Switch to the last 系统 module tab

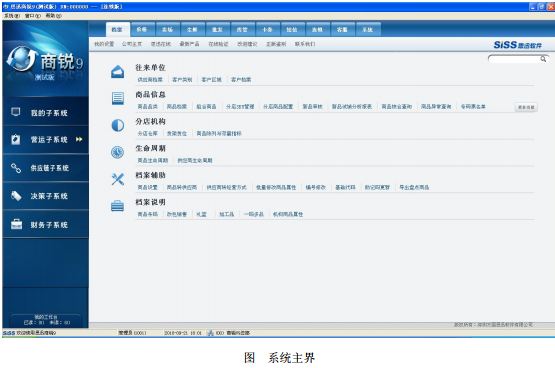point(368,30)
